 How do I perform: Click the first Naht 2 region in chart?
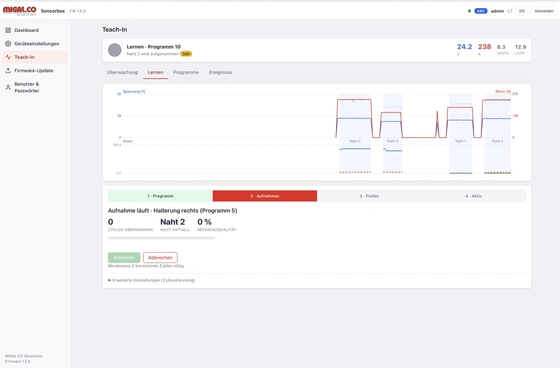pos(355,134)
